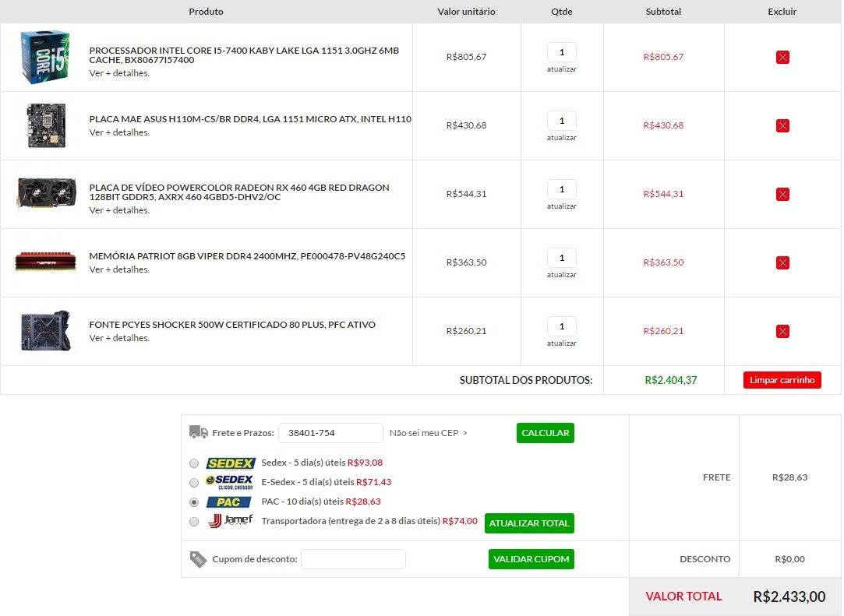Image resolution: width=844 pixels, height=616 pixels.
Task: View more details of the Intel processor
Action: pyautogui.click(x=119, y=73)
